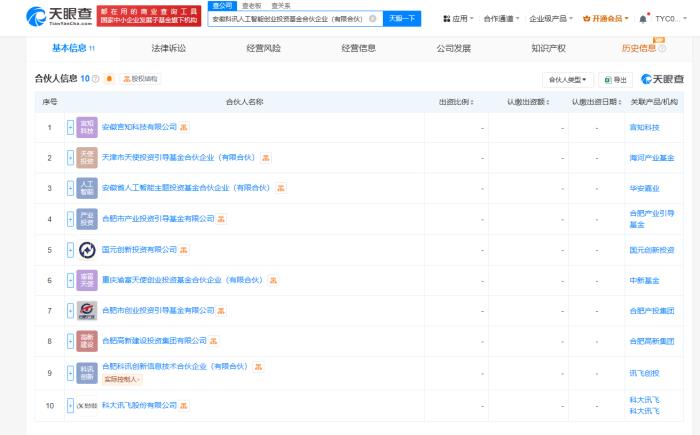Viewport: 700px width, 435px height.
Task: Open the 国元创新投资 related organization link
Action: [x=652, y=250]
